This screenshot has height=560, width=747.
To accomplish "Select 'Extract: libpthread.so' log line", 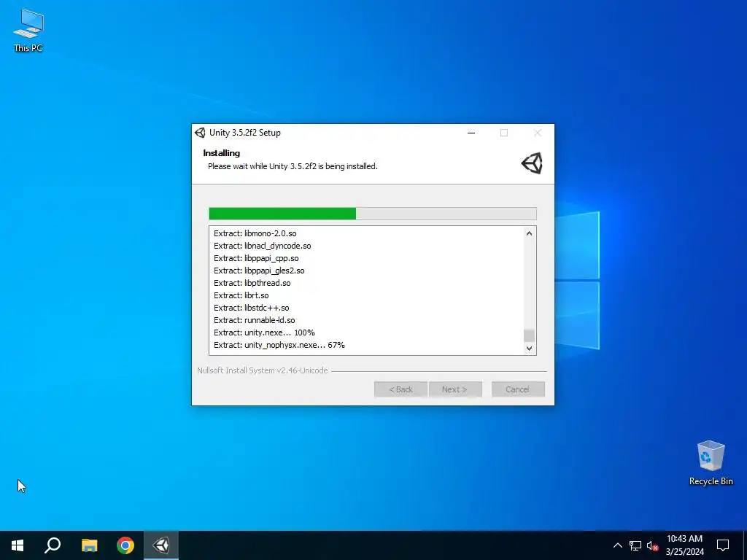I will (252, 283).
